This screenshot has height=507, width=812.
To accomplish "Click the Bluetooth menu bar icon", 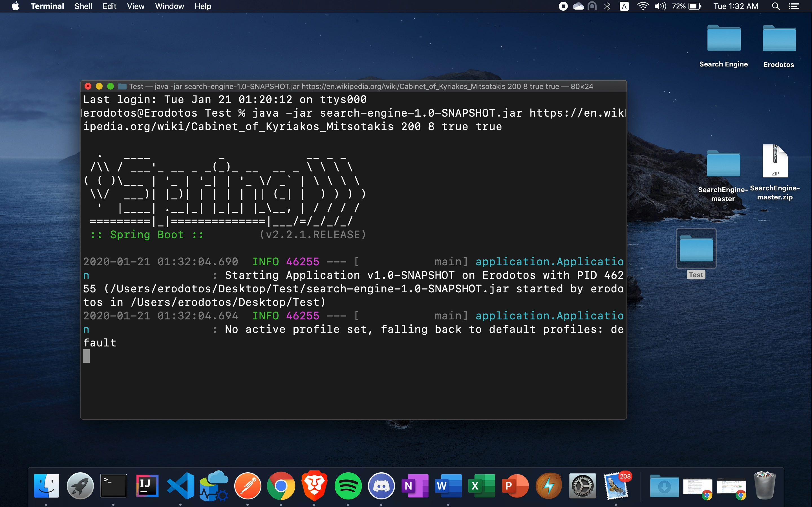I will [607, 6].
